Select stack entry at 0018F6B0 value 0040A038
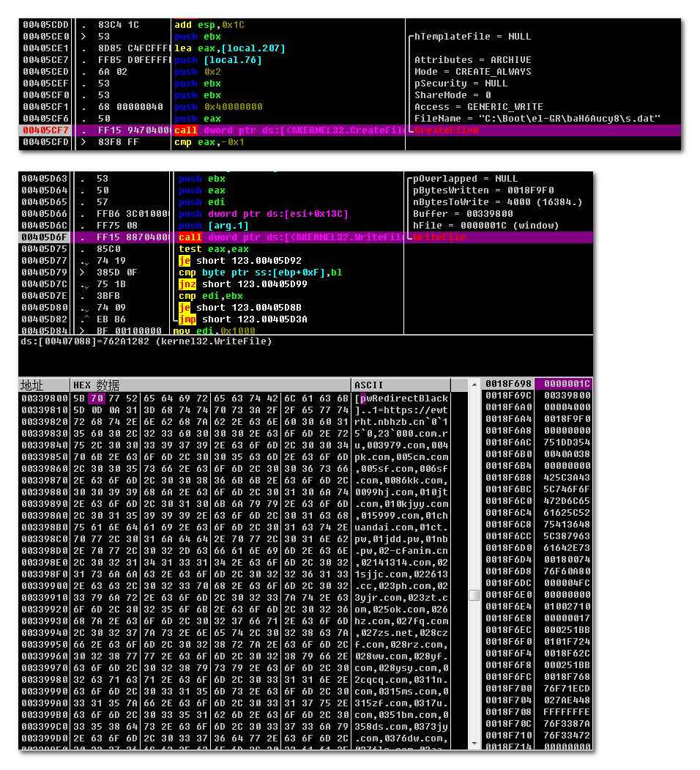This screenshot has width=700, height=770. pos(537,454)
